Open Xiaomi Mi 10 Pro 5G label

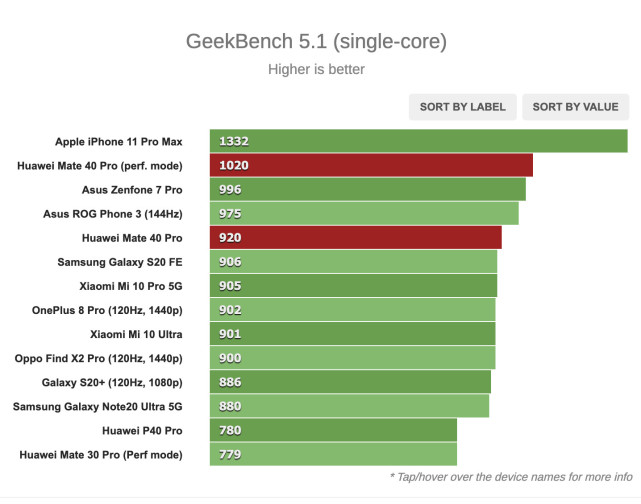click(131, 286)
